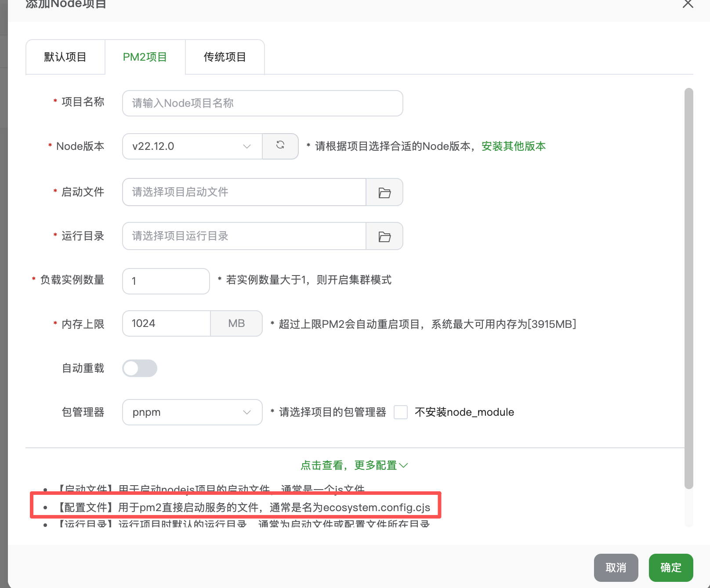Open folder browser for 运行目录
This screenshot has width=710, height=588.
[x=384, y=236]
